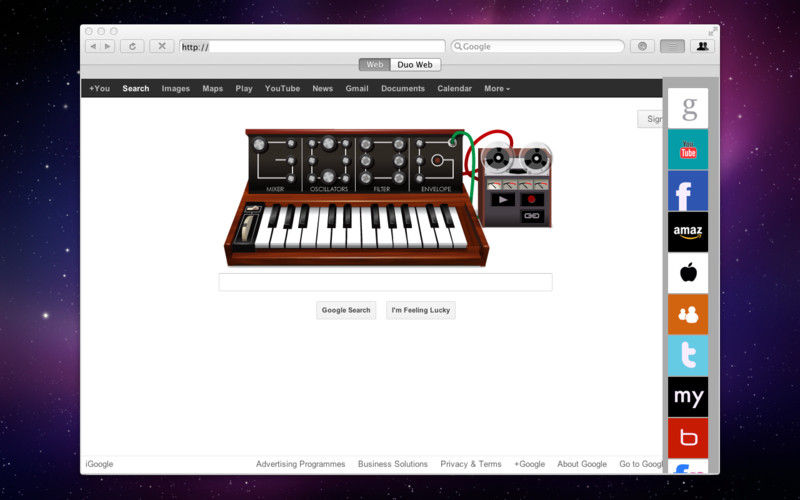Open the About Google link
Screen dimensions: 800x500
pyautogui.click(x=582, y=464)
